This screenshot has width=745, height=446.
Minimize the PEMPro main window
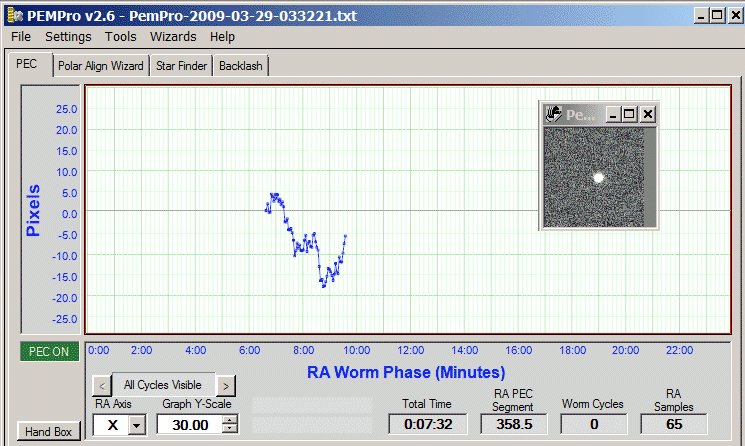coord(701,16)
